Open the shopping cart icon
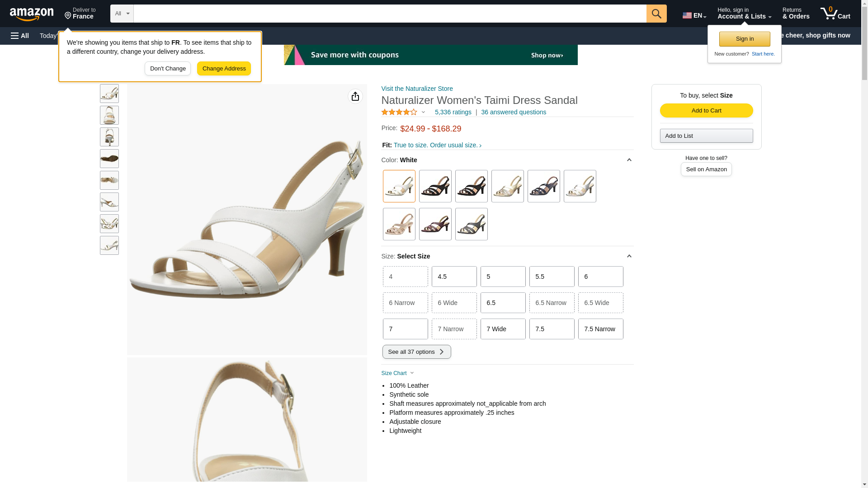This screenshot has width=868, height=488. [x=835, y=14]
